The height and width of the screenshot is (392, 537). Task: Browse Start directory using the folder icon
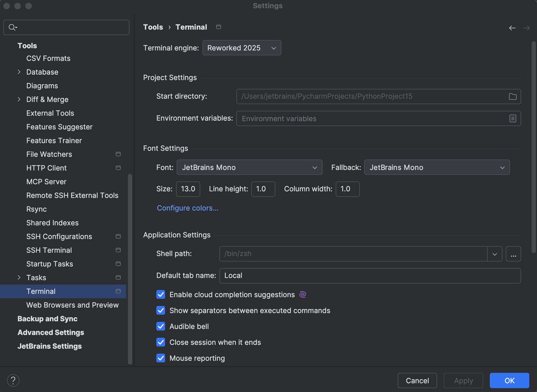point(513,96)
